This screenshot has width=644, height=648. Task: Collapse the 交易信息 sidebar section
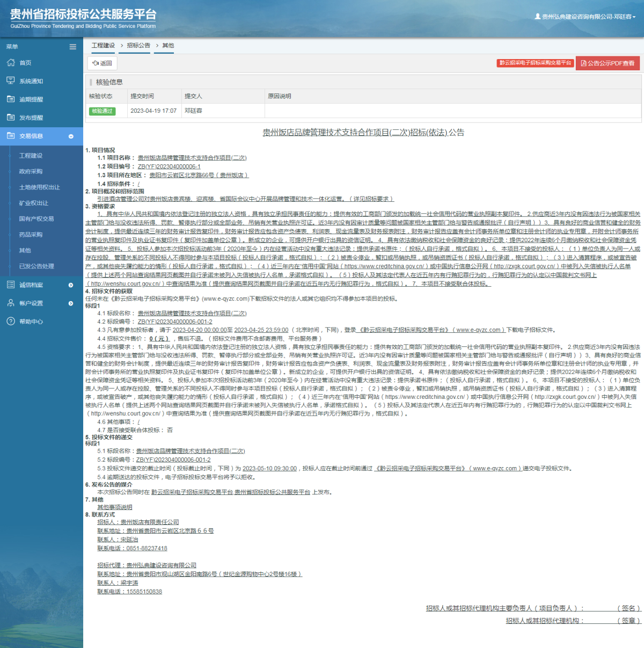click(71, 136)
